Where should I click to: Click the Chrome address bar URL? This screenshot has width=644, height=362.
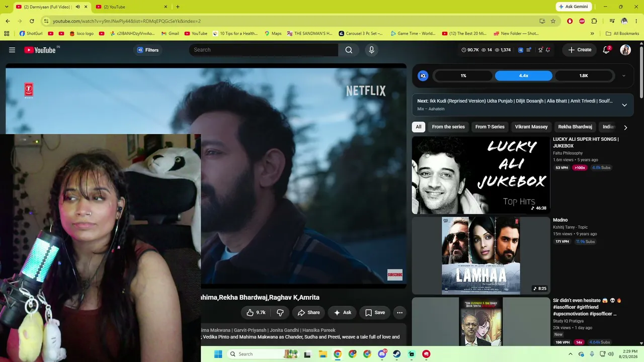[127, 21]
